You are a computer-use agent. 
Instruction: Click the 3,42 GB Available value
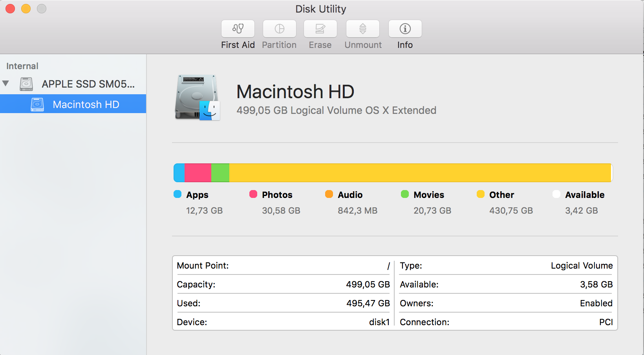coord(582,211)
